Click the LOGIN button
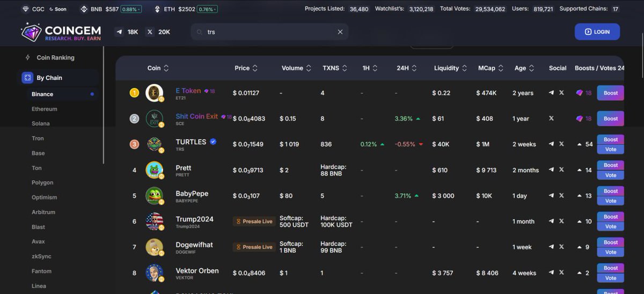This screenshot has width=644, height=294. (x=597, y=32)
